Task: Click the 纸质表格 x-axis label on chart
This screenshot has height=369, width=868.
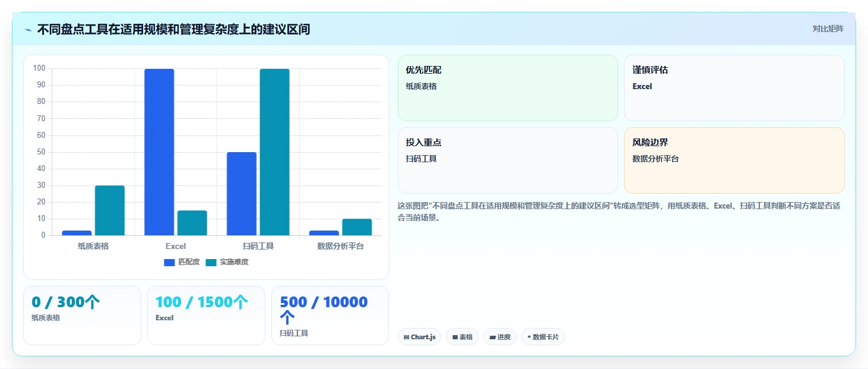Action: (93, 246)
